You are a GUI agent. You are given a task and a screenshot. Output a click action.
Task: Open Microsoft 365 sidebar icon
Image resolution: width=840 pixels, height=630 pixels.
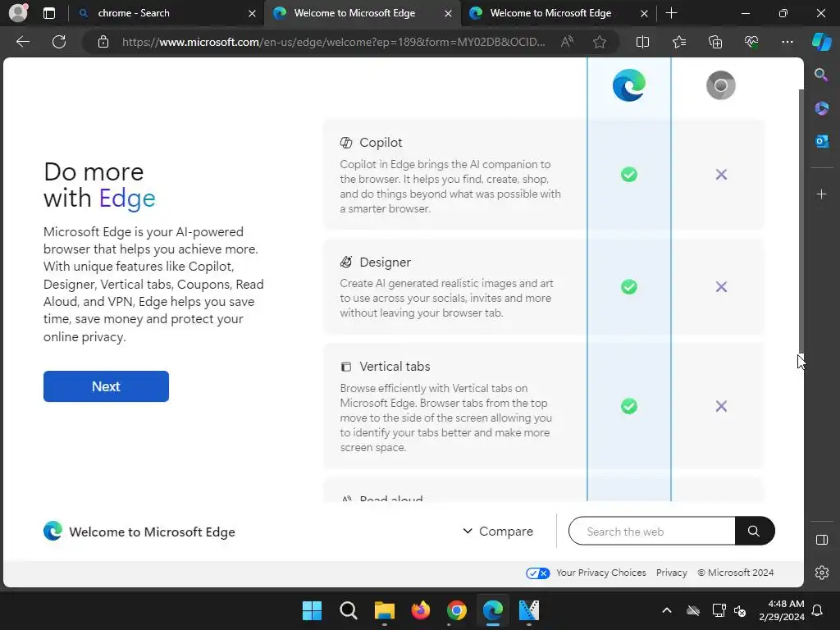point(821,108)
